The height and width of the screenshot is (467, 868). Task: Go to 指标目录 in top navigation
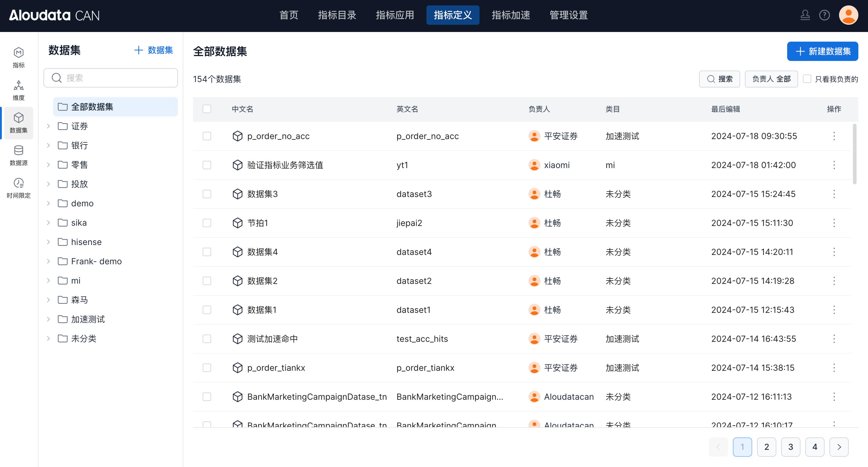pos(337,15)
